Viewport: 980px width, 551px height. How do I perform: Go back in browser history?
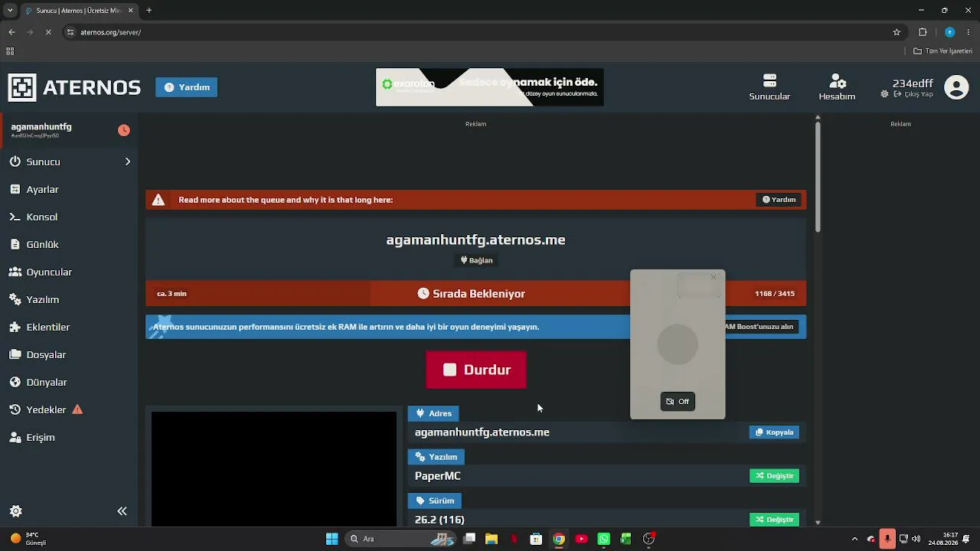(x=11, y=32)
